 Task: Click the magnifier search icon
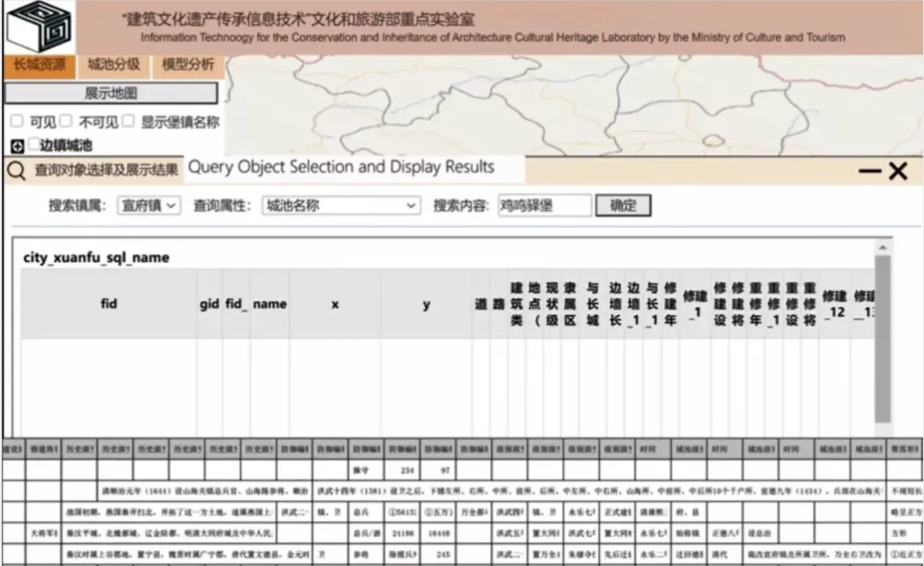[x=15, y=170]
